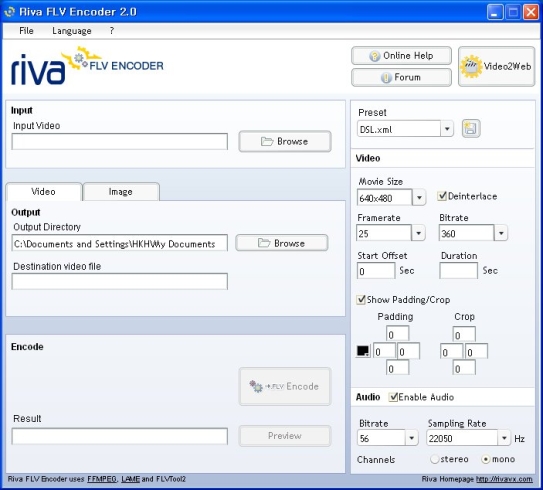Click the Riva FLV Encoder logo
The height and width of the screenshot is (490, 543).
coord(87,66)
